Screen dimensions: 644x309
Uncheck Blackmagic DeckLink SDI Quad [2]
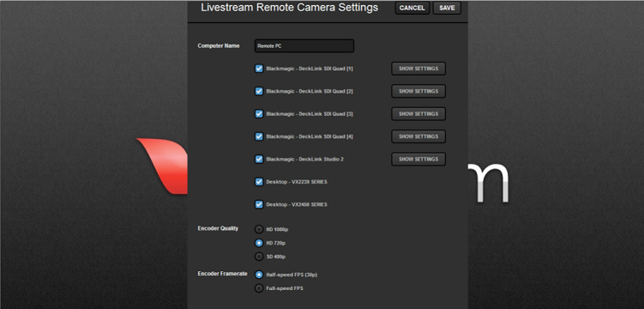coord(259,91)
